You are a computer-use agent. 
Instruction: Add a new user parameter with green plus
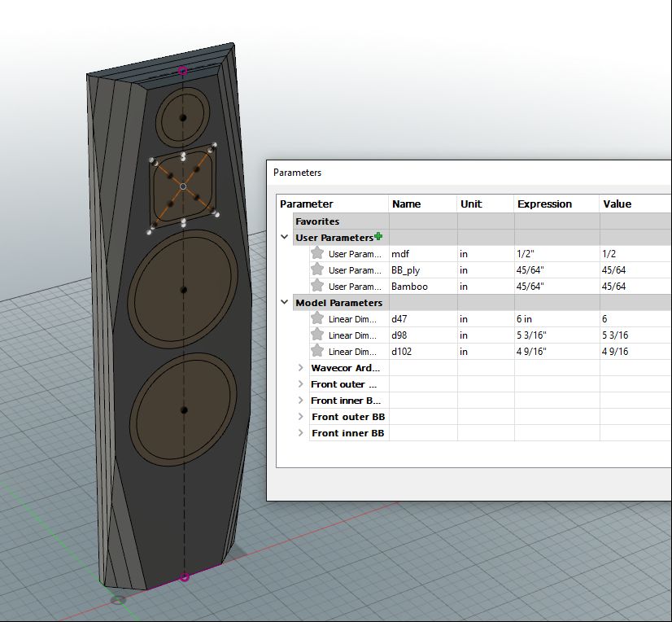[378, 236]
